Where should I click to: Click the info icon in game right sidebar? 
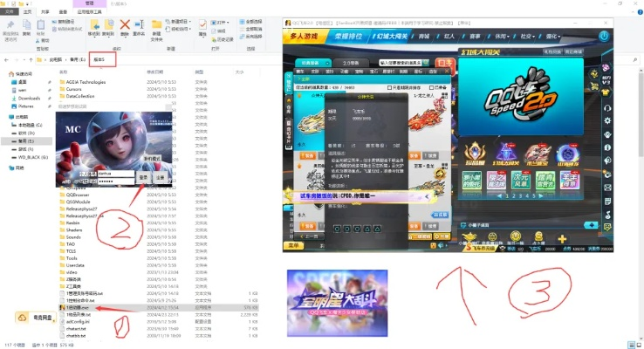[607, 147]
